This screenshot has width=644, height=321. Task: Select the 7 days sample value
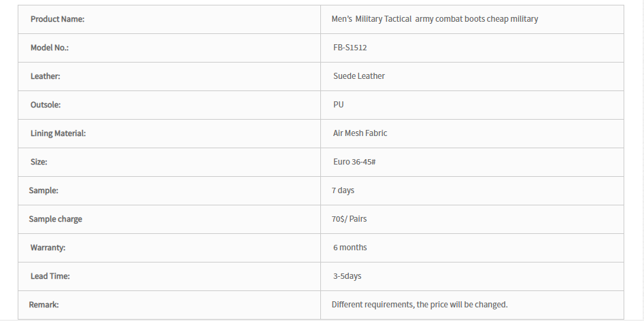(x=343, y=190)
